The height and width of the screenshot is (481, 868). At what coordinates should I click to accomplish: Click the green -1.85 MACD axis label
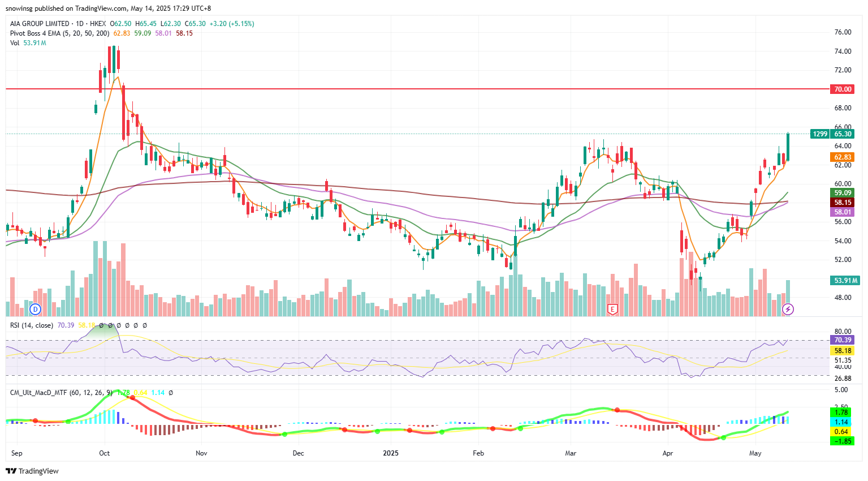click(841, 441)
